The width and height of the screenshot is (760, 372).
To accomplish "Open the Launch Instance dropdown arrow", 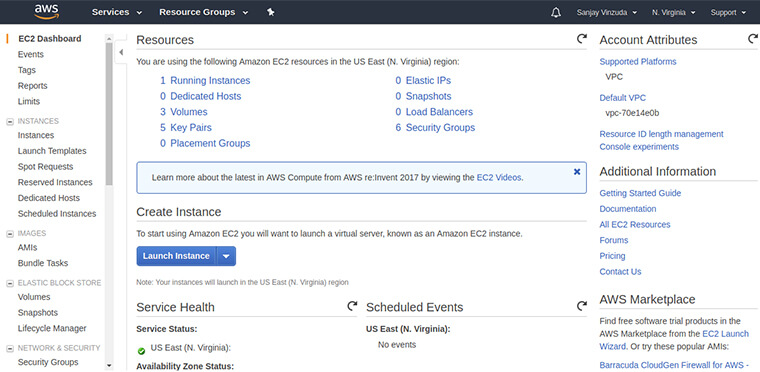I will coord(226,256).
